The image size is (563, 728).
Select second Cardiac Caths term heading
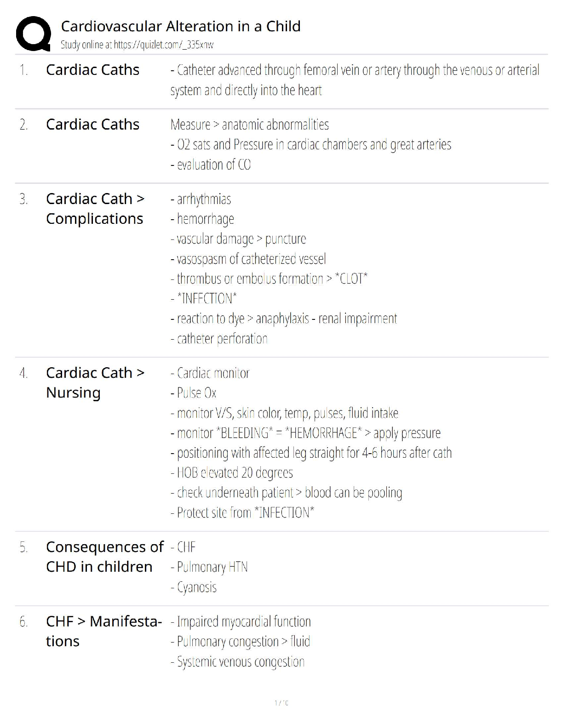[x=92, y=125]
